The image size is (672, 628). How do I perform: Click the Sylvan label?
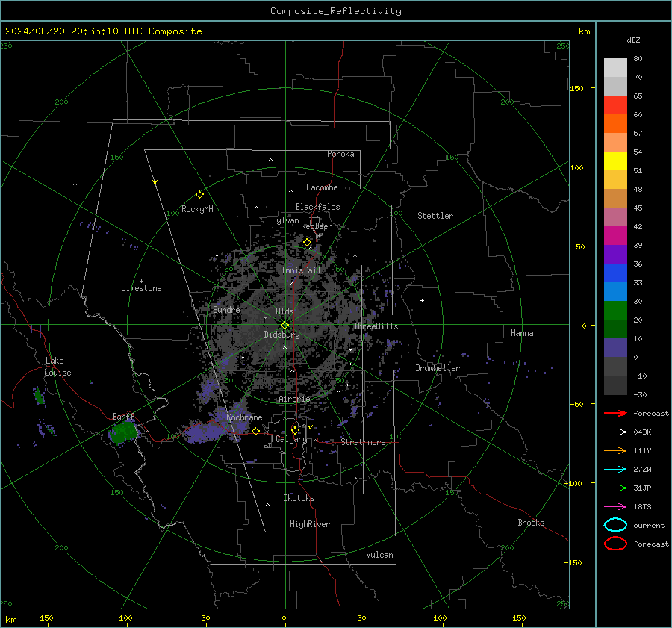tap(285, 220)
